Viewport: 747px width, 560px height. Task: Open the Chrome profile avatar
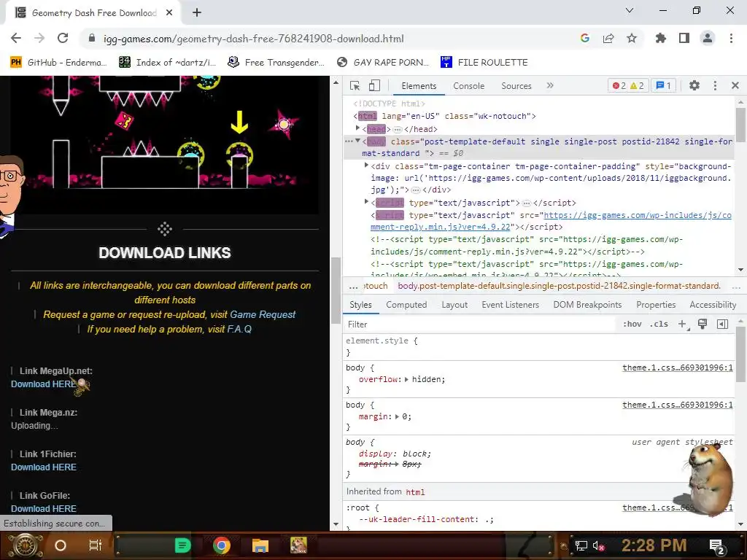pos(708,38)
